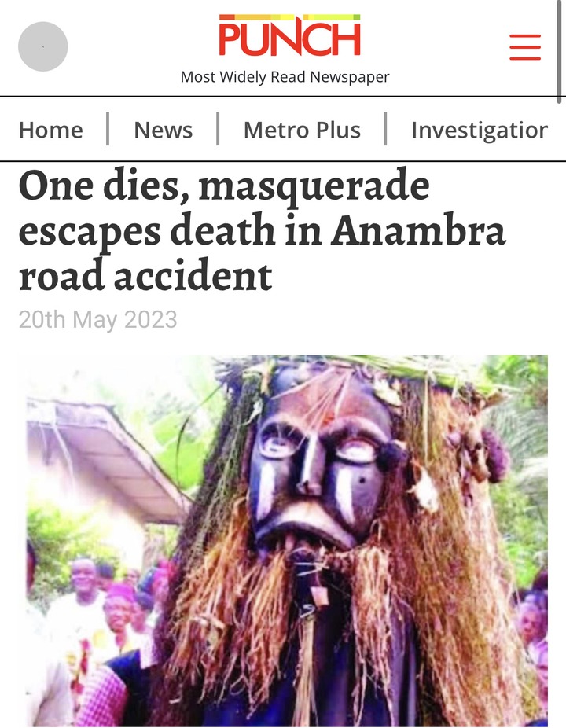
Task: Click the word 'Anambra' in headline
Action: tap(418, 230)
